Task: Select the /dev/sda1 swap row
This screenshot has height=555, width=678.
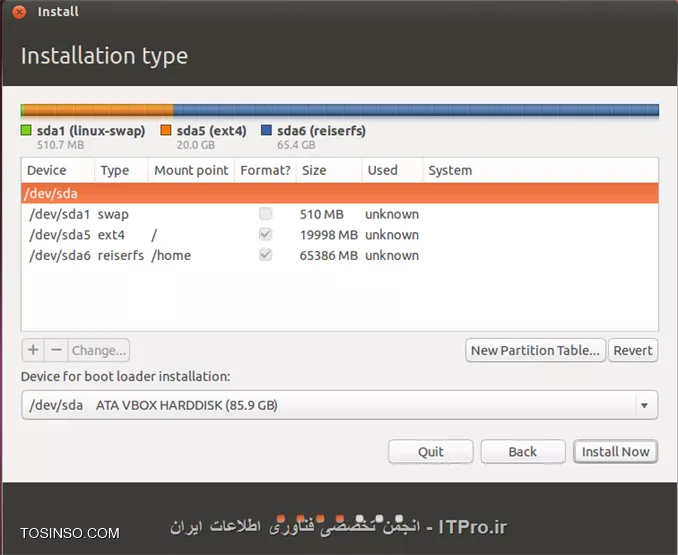Action: point(340,214)
